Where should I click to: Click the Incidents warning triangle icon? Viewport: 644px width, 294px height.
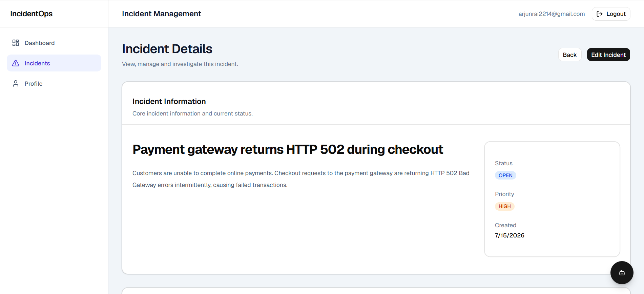coord(16,63)
